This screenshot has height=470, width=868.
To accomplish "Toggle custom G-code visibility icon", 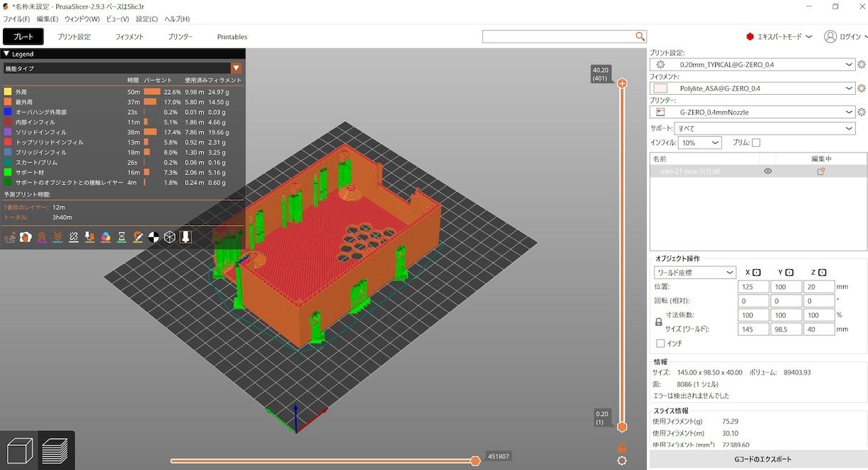I will tap(138, 237).
